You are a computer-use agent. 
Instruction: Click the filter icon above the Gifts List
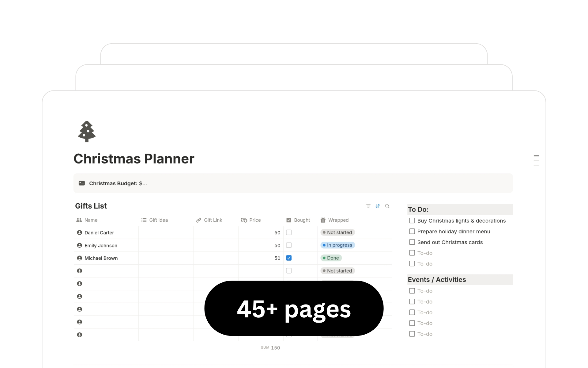tap(368, 206)
